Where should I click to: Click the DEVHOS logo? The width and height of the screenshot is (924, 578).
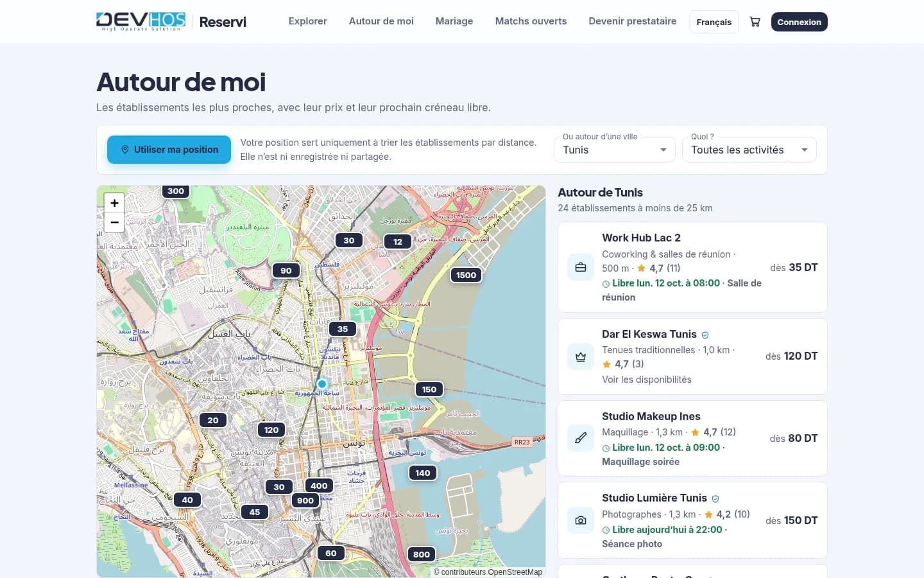coord(141,21)
